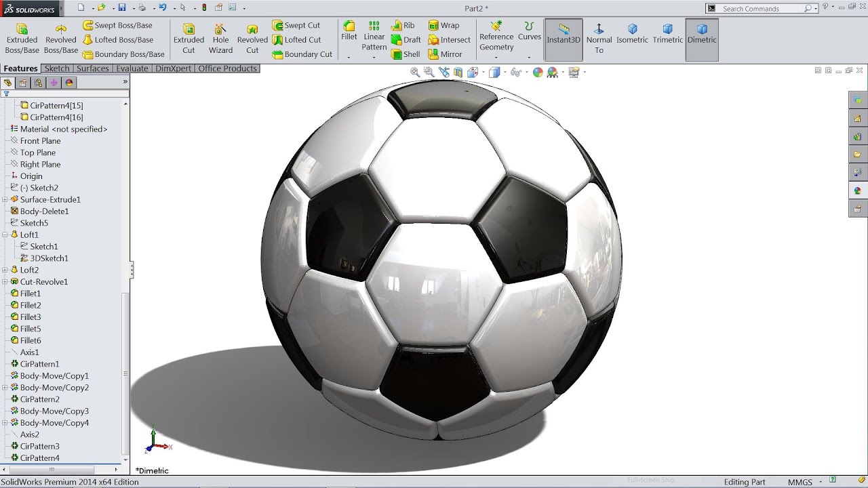868x488 pixels.
Task: Switch to the DimXpert tab
Action: pyautogui.click(x=174, y=68)
